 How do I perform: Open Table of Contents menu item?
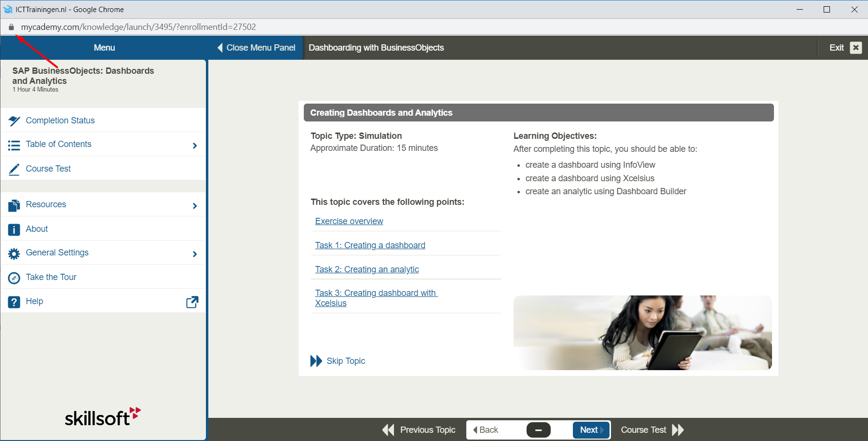[x=103, y=144]
